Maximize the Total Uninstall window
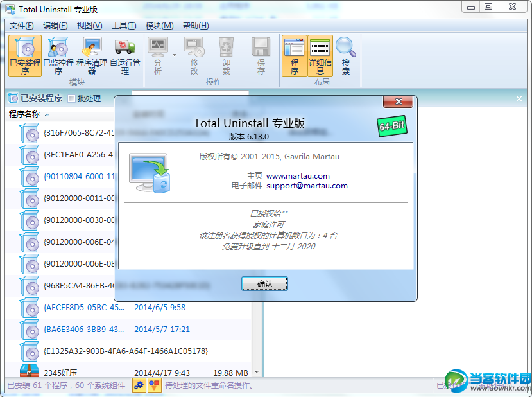 click(488, 7)
